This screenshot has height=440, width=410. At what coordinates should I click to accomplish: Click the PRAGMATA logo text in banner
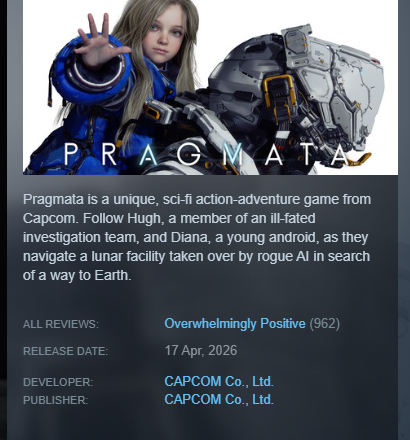click(x=206, y=155)
